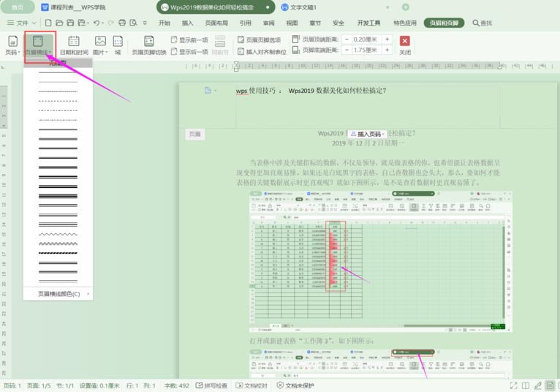560x392 pixels.
Task: Click the new tab plus icon
Action: [405, 7]
